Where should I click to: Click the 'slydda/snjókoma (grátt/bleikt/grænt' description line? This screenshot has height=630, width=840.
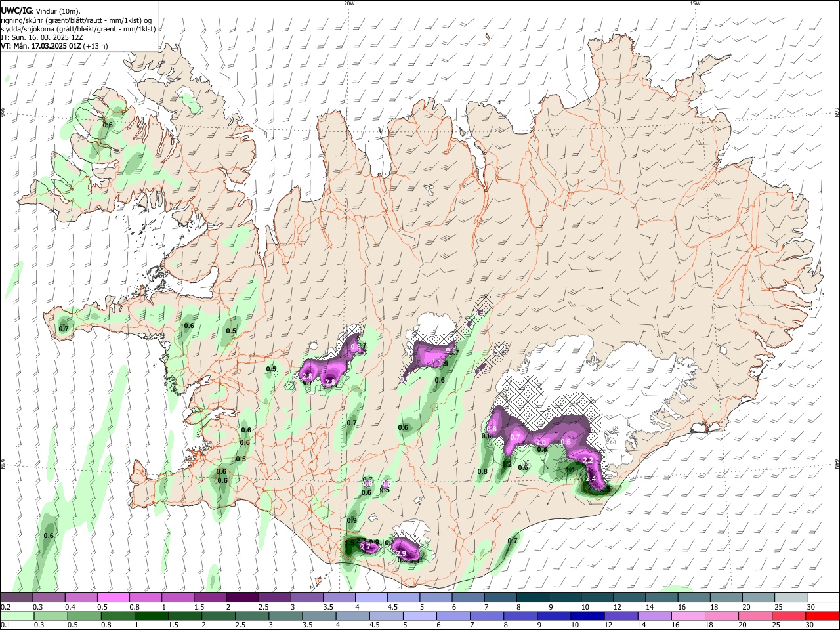click(x=78, y=29)
